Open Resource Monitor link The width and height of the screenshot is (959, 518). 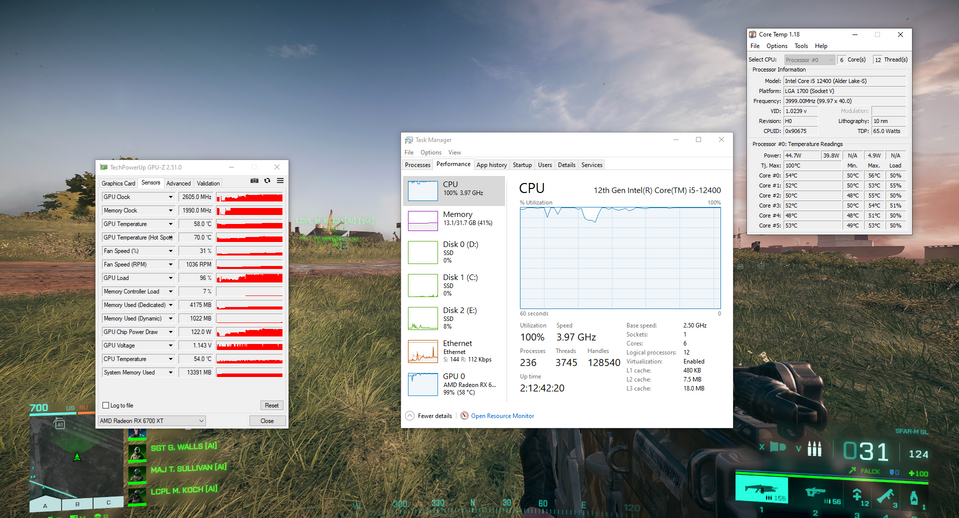click(502, 415)
